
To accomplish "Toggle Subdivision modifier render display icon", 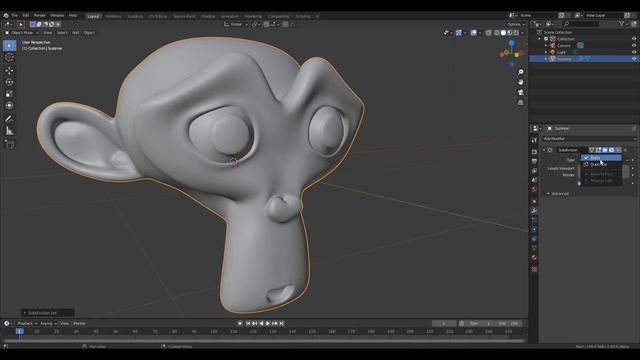I will 611,150.
